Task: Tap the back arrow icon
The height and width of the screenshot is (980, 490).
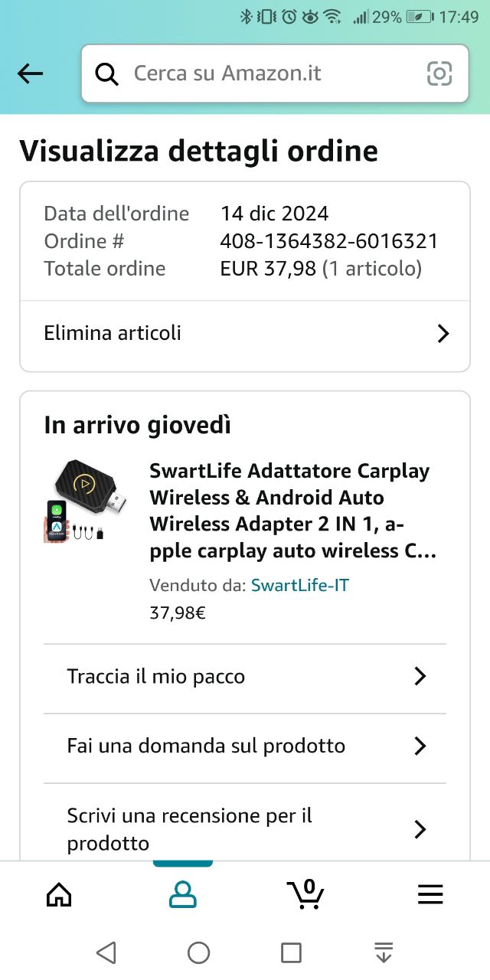Action: [30, 73]
